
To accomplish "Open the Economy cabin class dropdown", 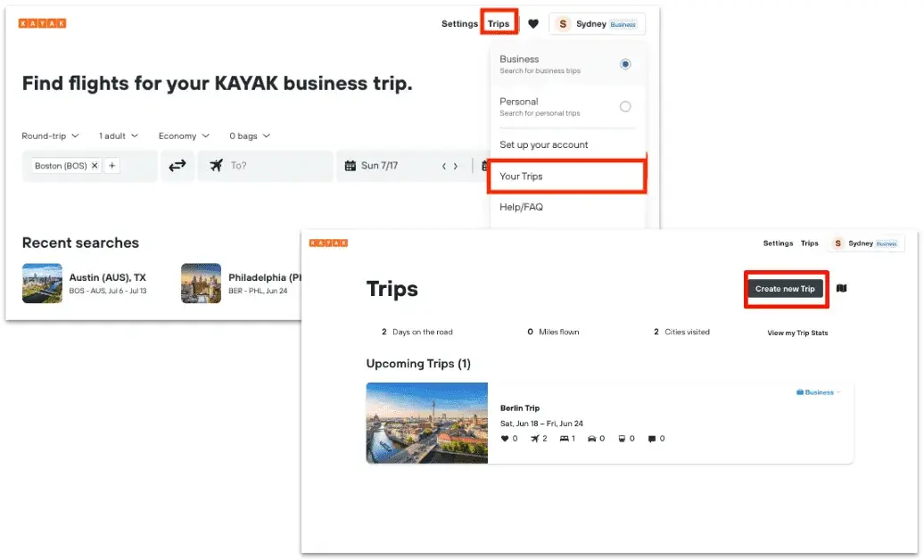I will (184, 136).
